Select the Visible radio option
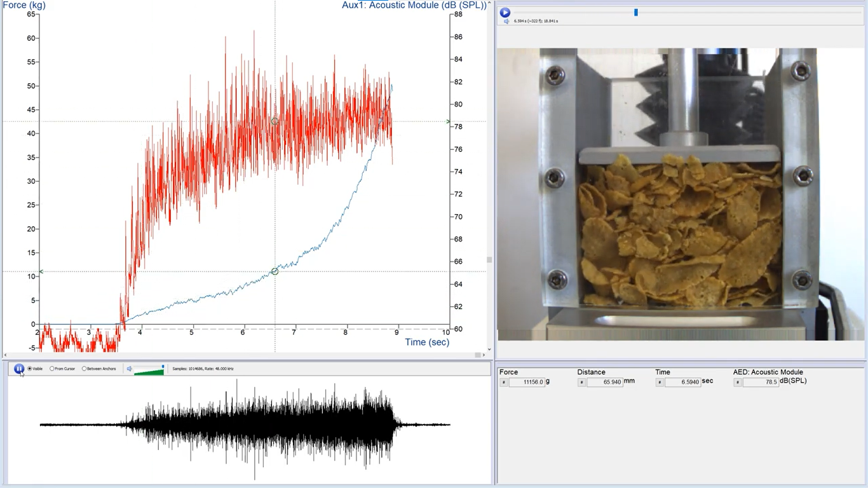868x488 pixels. (x=29, y=369)
